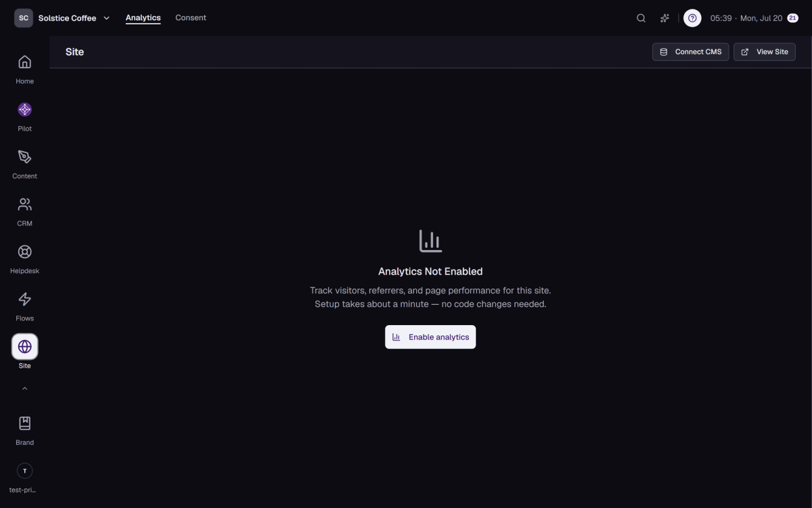
Task: Switch to the Consent tab
Action: (191, 18)
